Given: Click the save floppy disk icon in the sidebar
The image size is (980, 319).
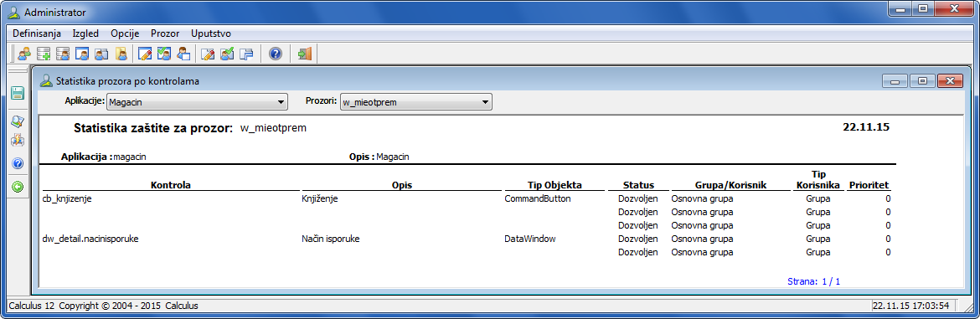Looking at the screenshot, I should (18, 94).
